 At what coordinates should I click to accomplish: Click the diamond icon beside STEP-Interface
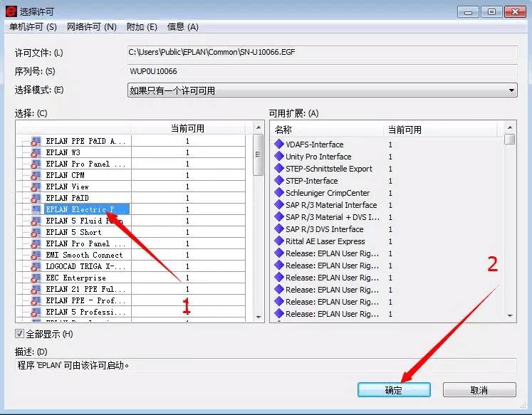pyautogui.click(x=279, y=180)
